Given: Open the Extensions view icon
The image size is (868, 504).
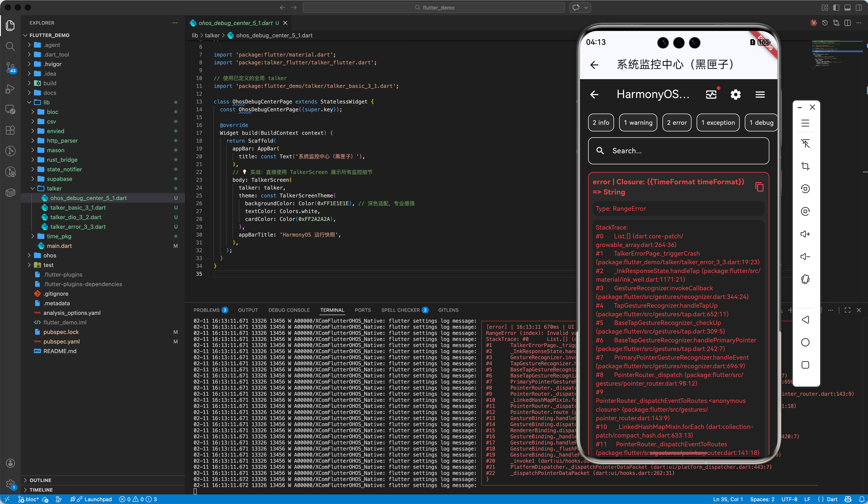Looking at the screenshot, I should 10,130.
